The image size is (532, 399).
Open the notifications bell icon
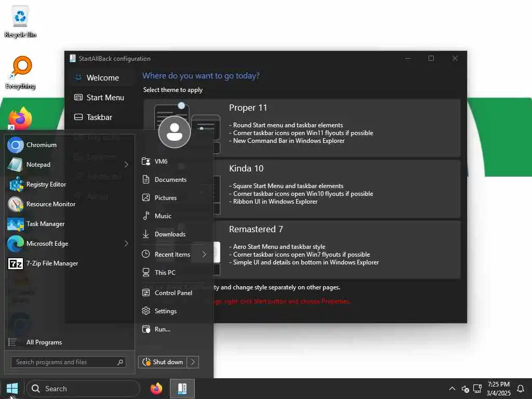[x=521, y=389]
